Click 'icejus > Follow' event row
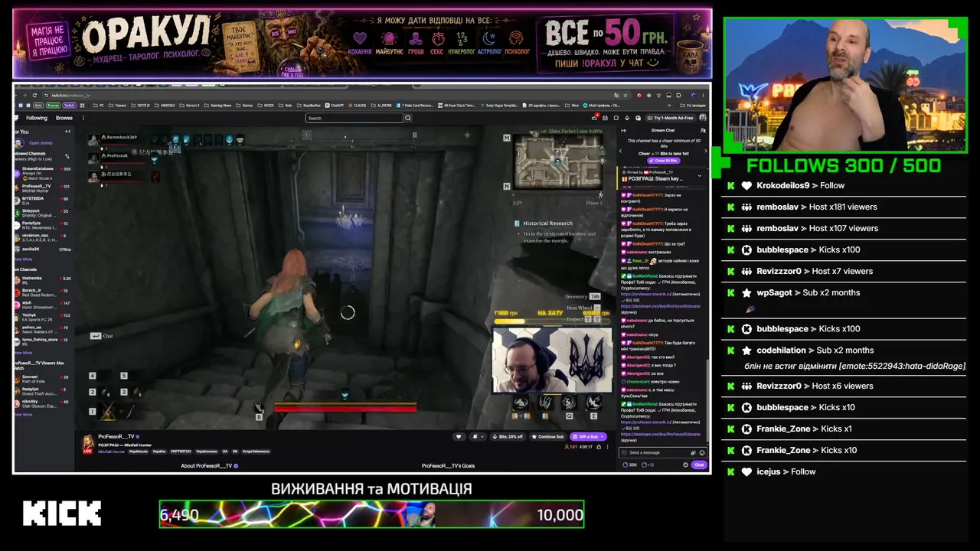Image resolution: width=980 pixels, height=551 pixels. point(844,472)
